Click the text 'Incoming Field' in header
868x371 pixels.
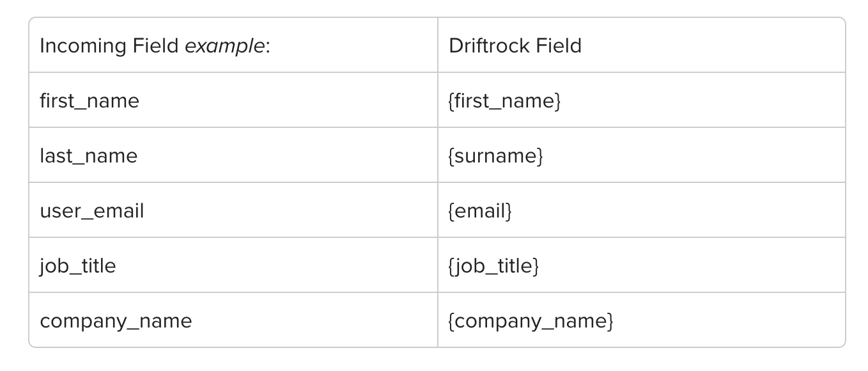coord(109,46)
